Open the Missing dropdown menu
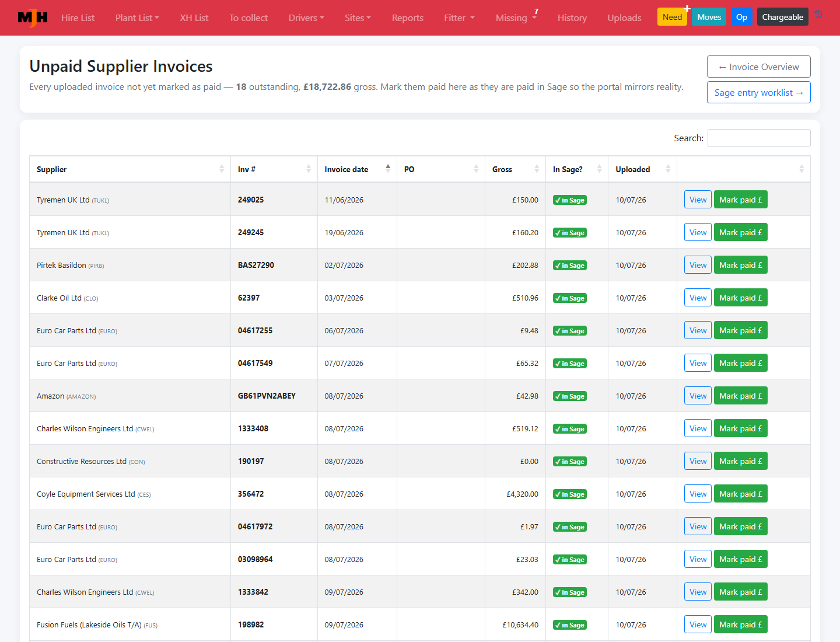This screenshot has width=840, height=642. (x=516, y=18)
